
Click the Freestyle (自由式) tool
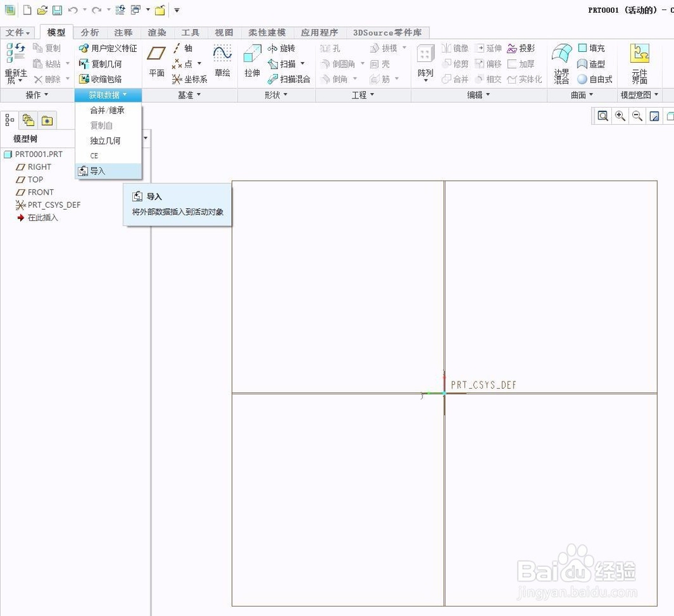click(595, 79)
